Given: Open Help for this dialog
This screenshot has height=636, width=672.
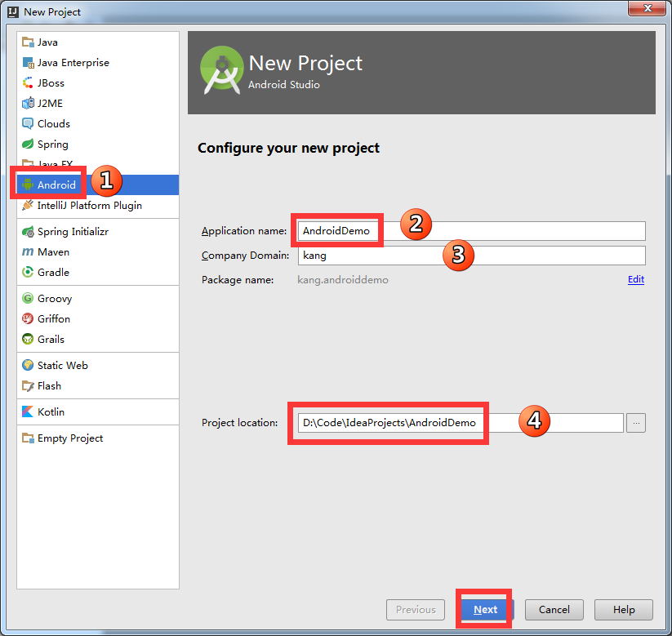Looking at the screenshot, I should click(x=624, y=609).
